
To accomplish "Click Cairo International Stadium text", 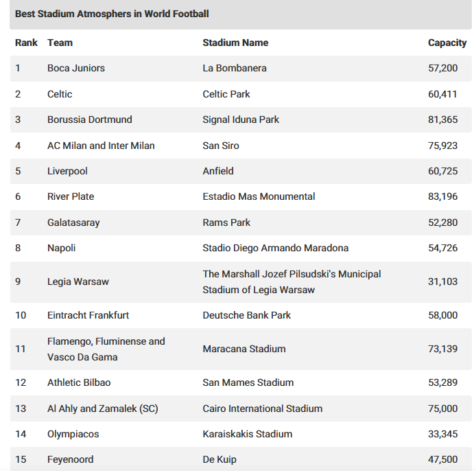I will (262, 409).
